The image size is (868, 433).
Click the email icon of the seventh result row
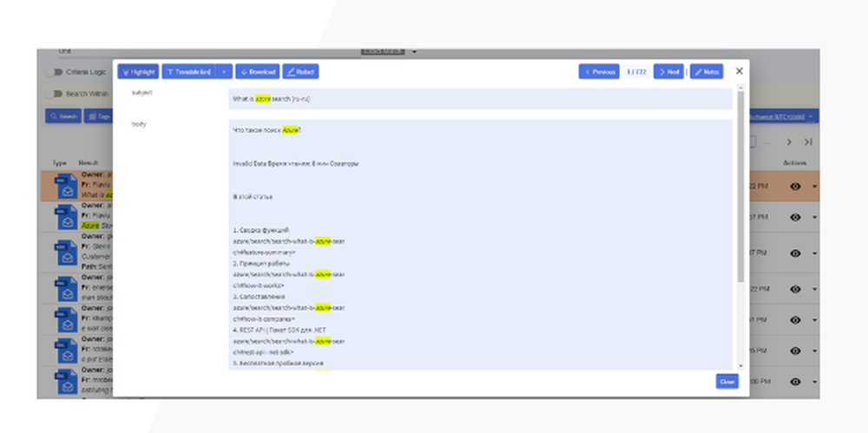point(66,382)
